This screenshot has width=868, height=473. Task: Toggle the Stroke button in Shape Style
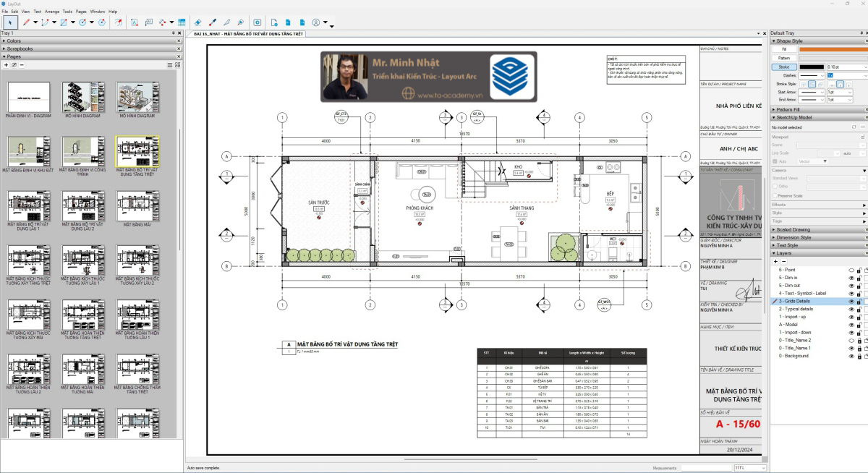[x=784, y=67]
